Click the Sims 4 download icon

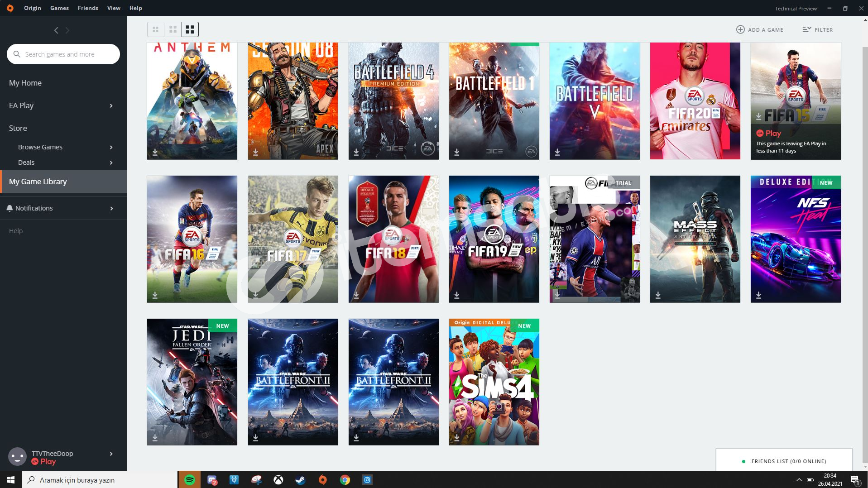(457, 438)
